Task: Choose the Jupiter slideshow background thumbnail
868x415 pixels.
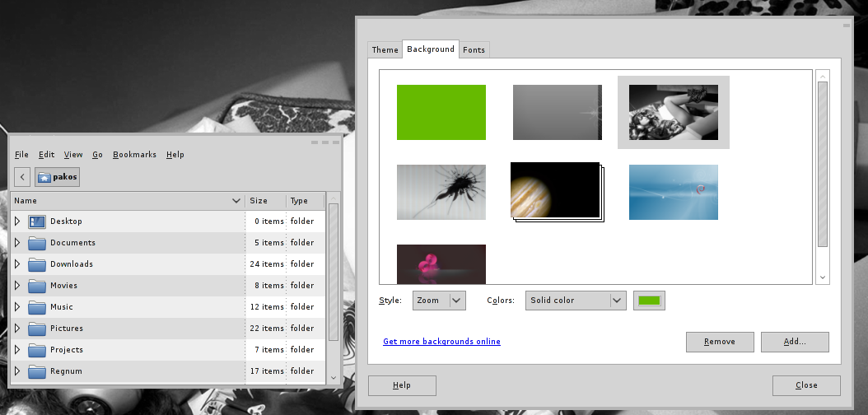Action: coord(557,192)
